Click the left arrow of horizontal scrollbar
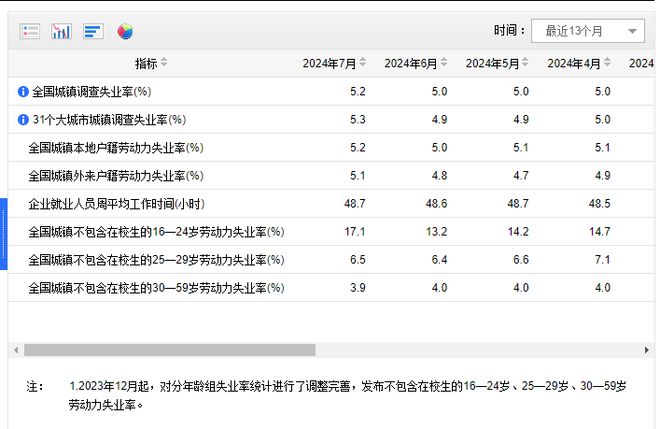Screen dimensions: 660x429 coord(16,350)
